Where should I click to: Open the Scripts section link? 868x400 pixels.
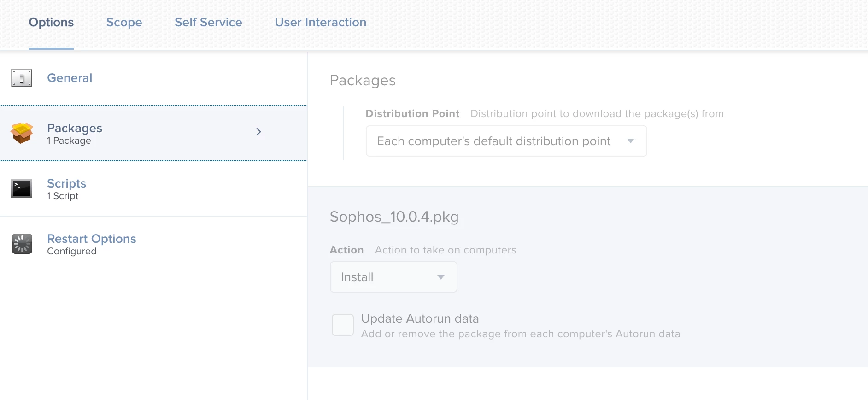pos(67,183)
